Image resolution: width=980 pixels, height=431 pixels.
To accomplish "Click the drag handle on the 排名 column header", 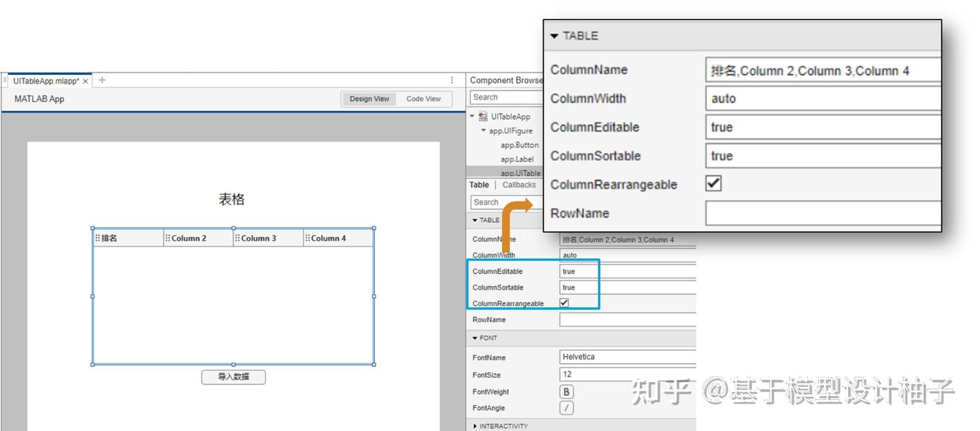I will 98,238.
